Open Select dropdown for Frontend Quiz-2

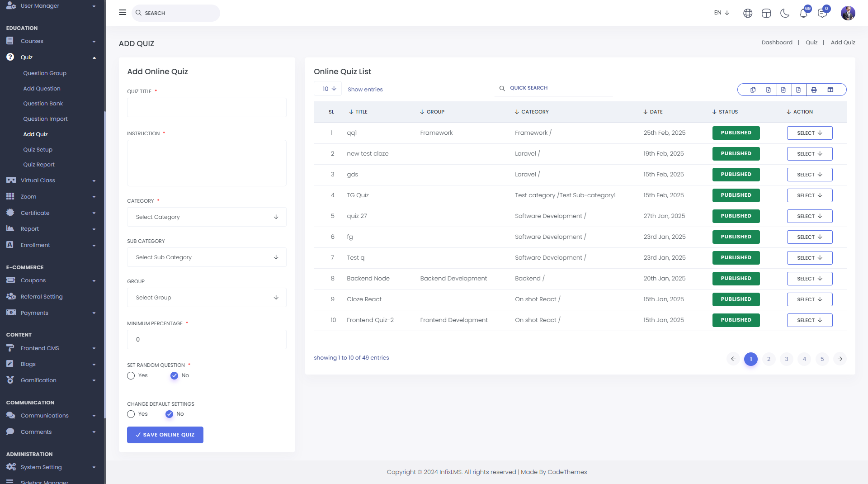[810, 320]
